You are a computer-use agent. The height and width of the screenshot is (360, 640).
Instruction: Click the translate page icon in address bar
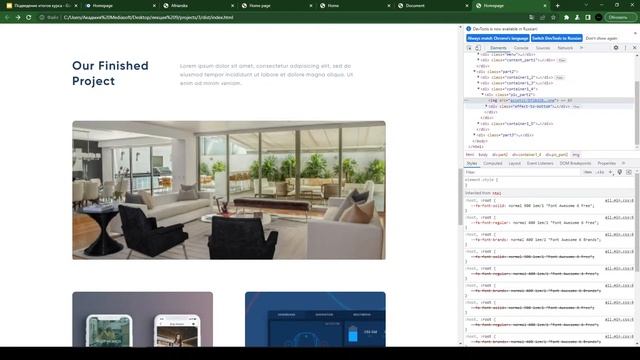tap(531, 18)
